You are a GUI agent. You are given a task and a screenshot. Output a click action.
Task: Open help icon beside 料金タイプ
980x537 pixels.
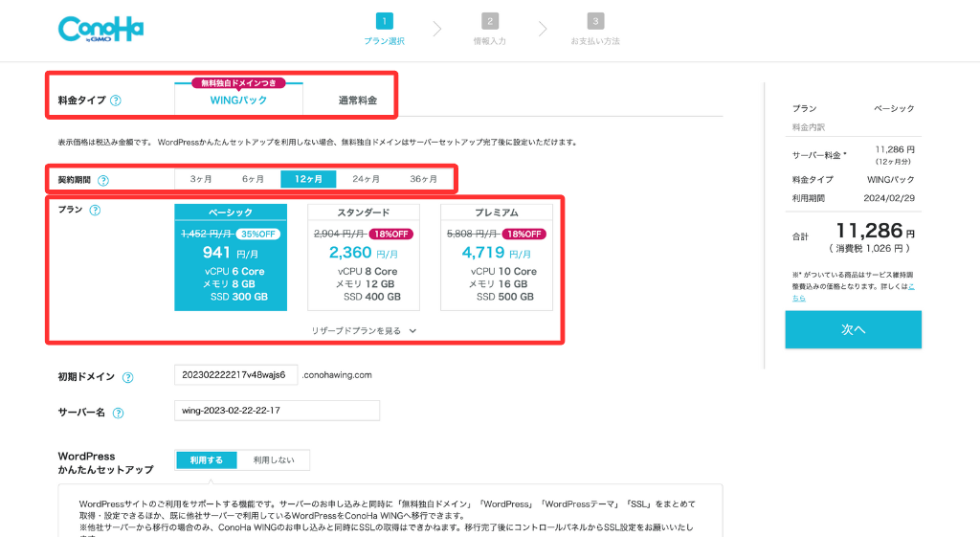(x=116, y=100)
